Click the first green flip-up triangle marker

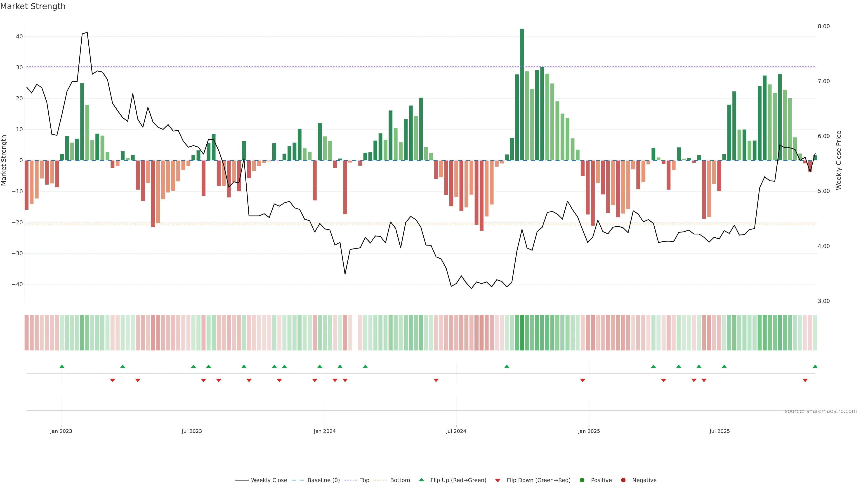point(62,366)
